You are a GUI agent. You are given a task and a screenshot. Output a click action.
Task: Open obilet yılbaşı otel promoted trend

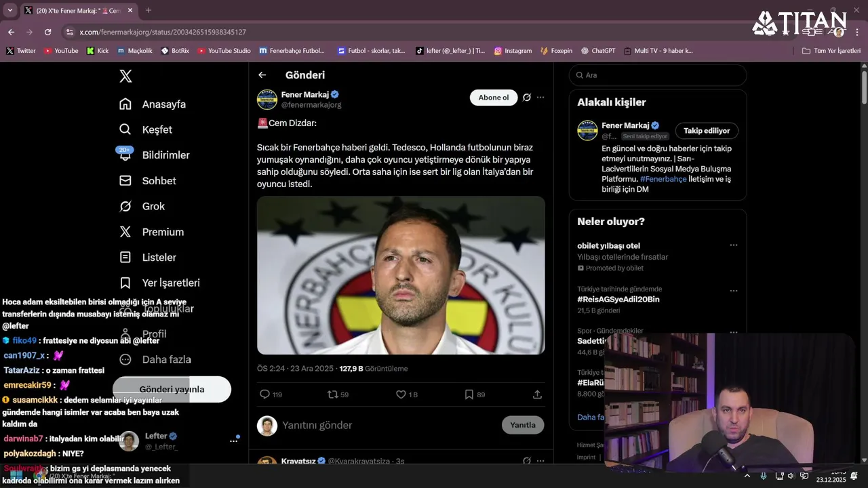pyautogui.click(x=608, y=246)
